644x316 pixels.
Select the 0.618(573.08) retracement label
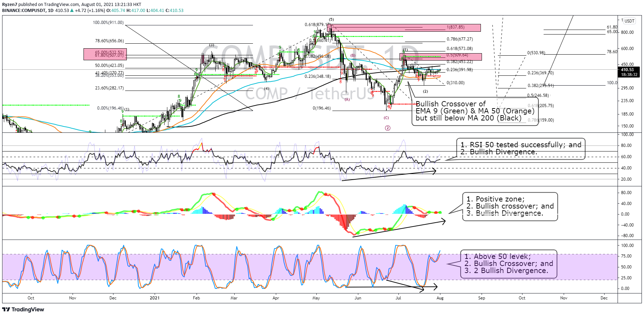(460, 49)
